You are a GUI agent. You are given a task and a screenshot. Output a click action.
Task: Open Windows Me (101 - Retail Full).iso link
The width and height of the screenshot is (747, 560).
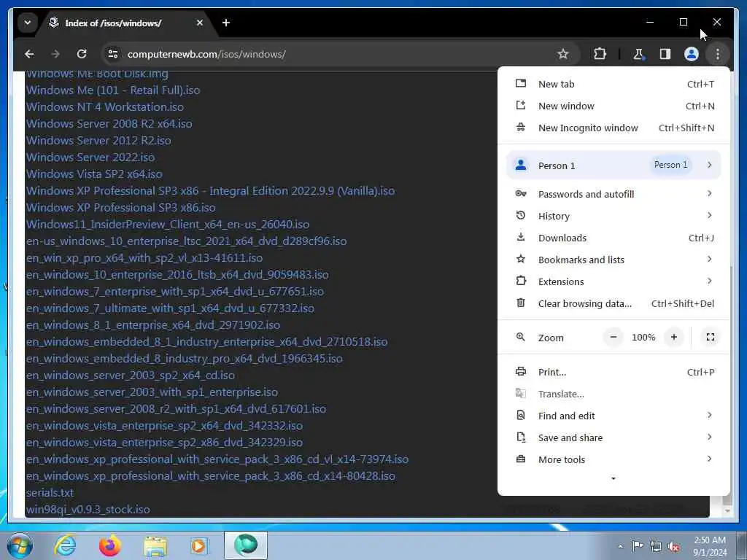click(113, 90)
